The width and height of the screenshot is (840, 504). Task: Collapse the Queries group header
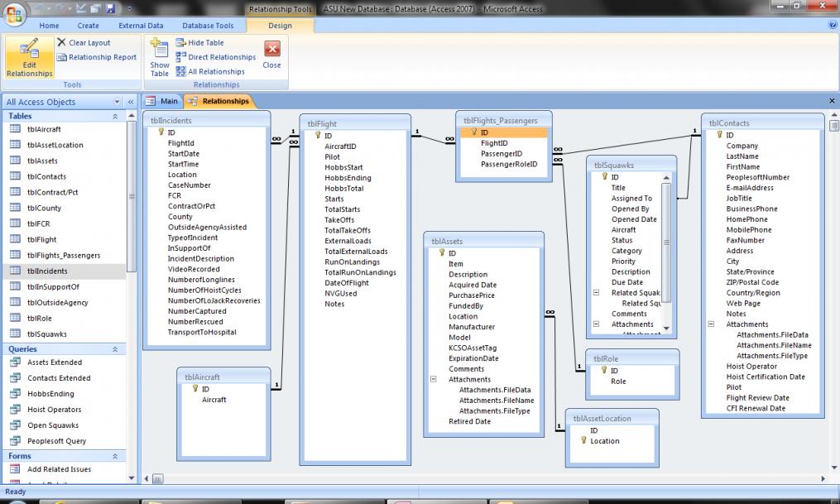(115, 349)
